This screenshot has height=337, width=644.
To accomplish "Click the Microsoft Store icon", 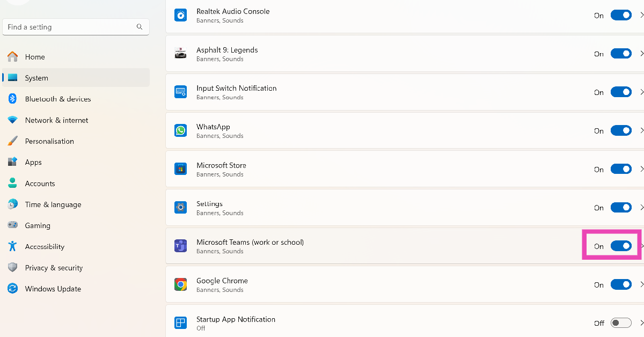I will [x=180, y=169].
